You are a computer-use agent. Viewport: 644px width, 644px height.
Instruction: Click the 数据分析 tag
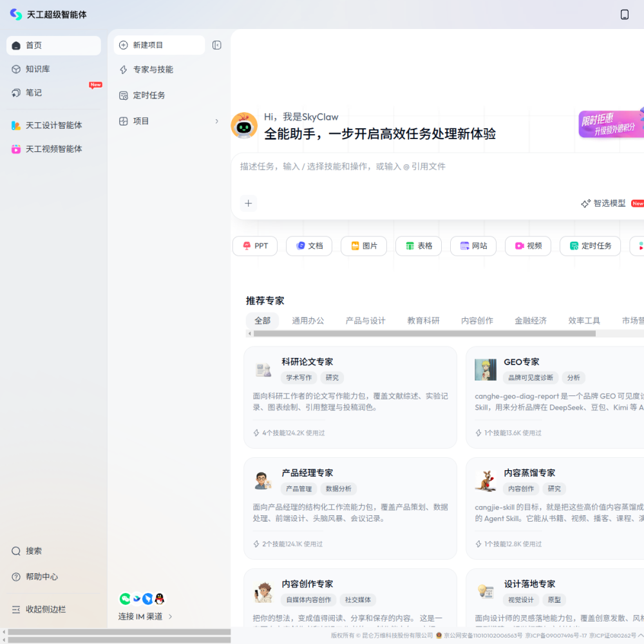click(x=339, y=489)
